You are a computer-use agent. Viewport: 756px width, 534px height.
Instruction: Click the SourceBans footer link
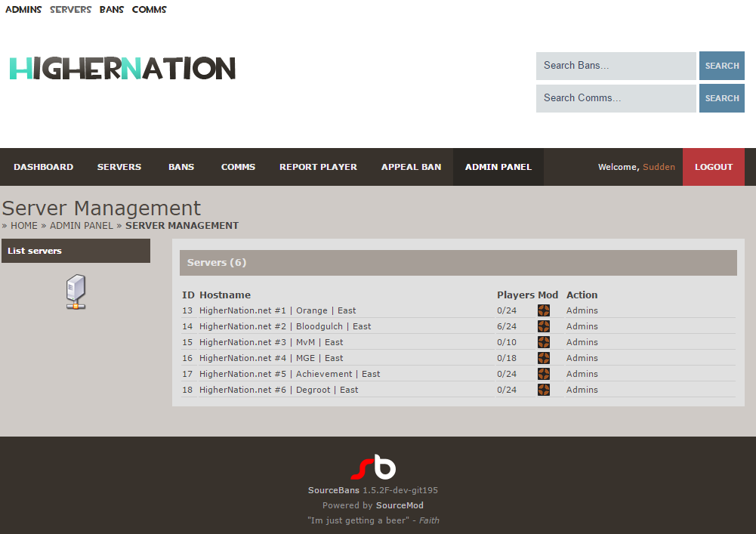334,490
